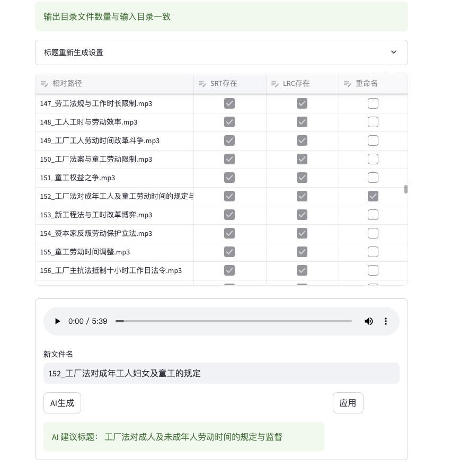
Task: Uncheck the 重命名 box for file 152
Action: pos(373,196)
